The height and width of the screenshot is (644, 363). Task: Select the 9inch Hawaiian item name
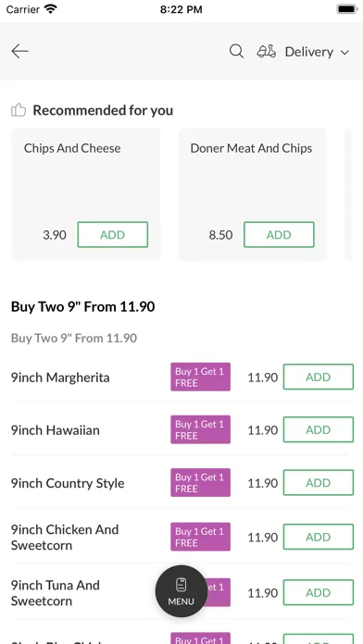55,430
